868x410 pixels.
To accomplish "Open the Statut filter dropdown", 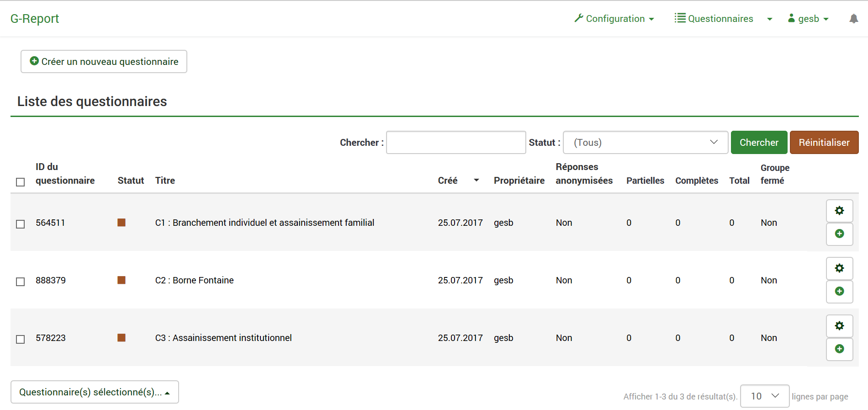I will click(645, 143).
